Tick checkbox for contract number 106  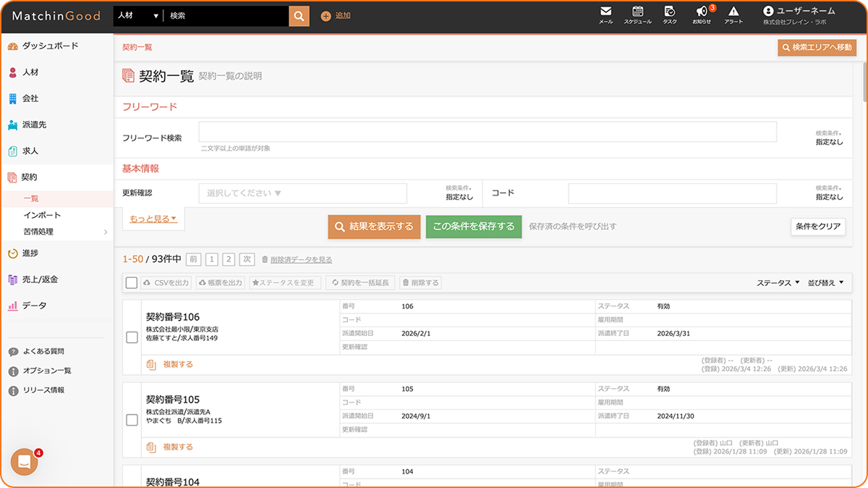coord(132,337)
